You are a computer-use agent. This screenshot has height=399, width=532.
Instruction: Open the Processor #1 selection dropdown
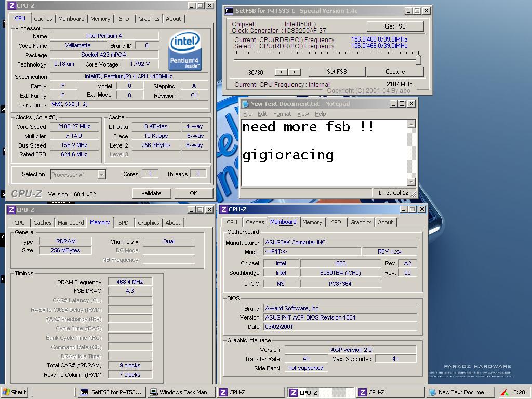click(x=101, y=175)
